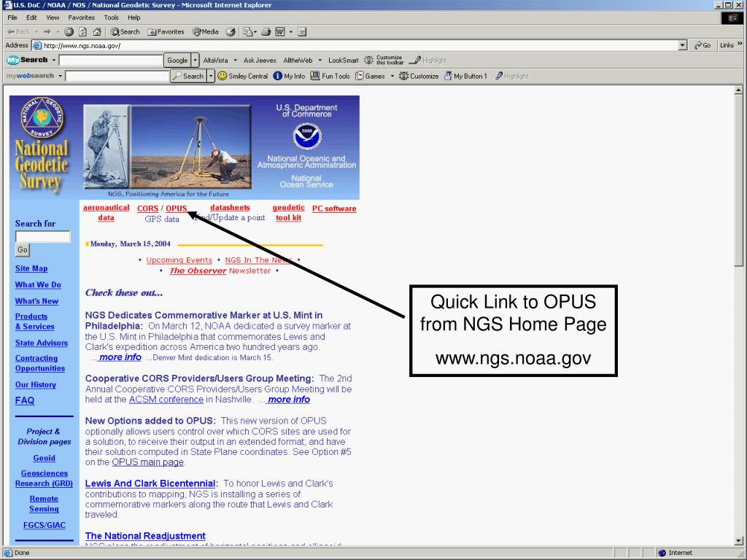Click Go button under Search for
Image resolution: width=747 pixels, height=560 pixels.
click(x=23, y=249)
